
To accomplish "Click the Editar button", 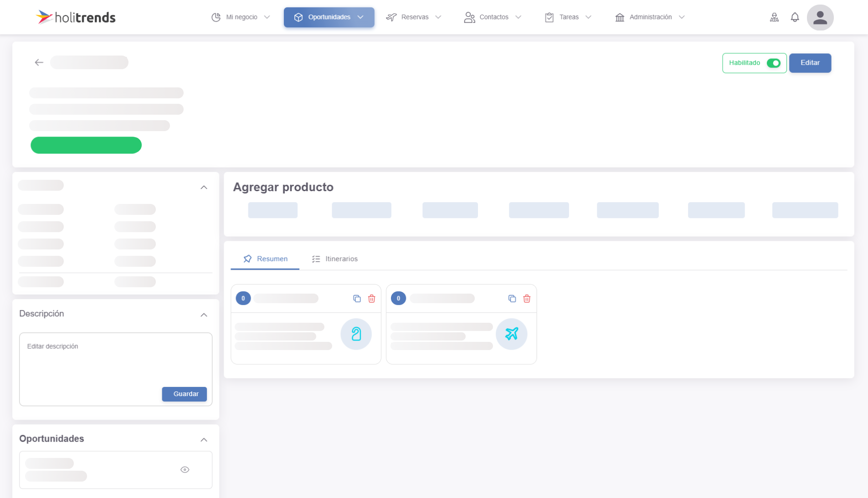I will click(x=810, y=63).
